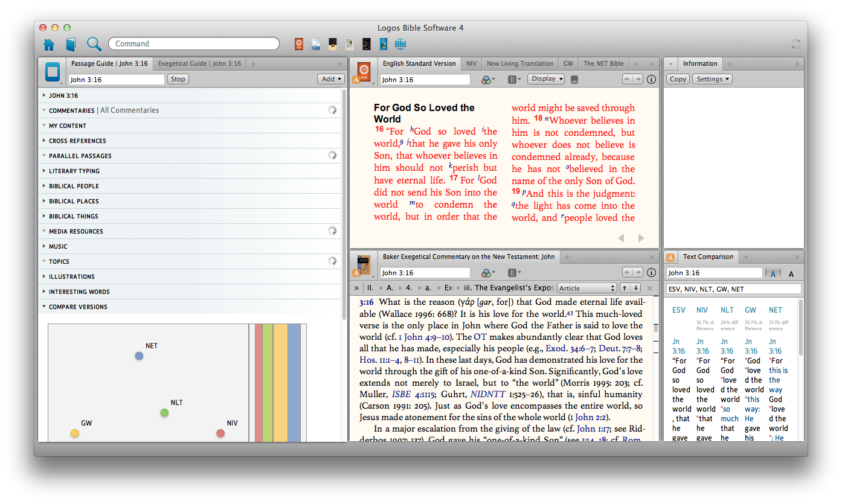Click Stop button in Passage Guide
This screenshot has height=504, width=842.
[x=178, y=79]
